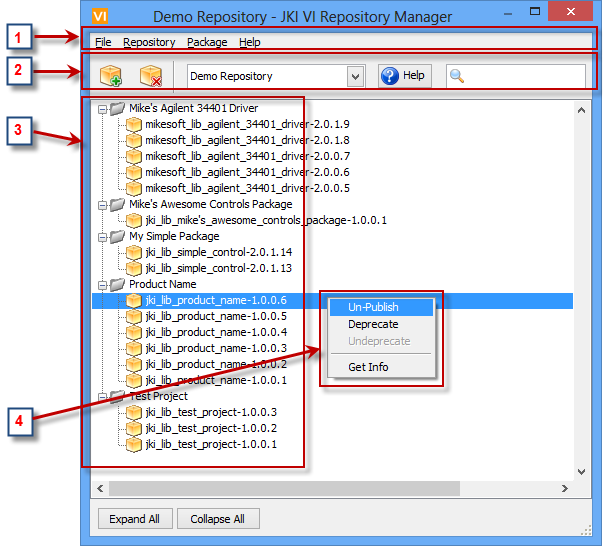The width and height of the screenshot is (603, 546).
Task: Click the remove package icon with red X
Action: pyautogui.click(x=151, y=77)
